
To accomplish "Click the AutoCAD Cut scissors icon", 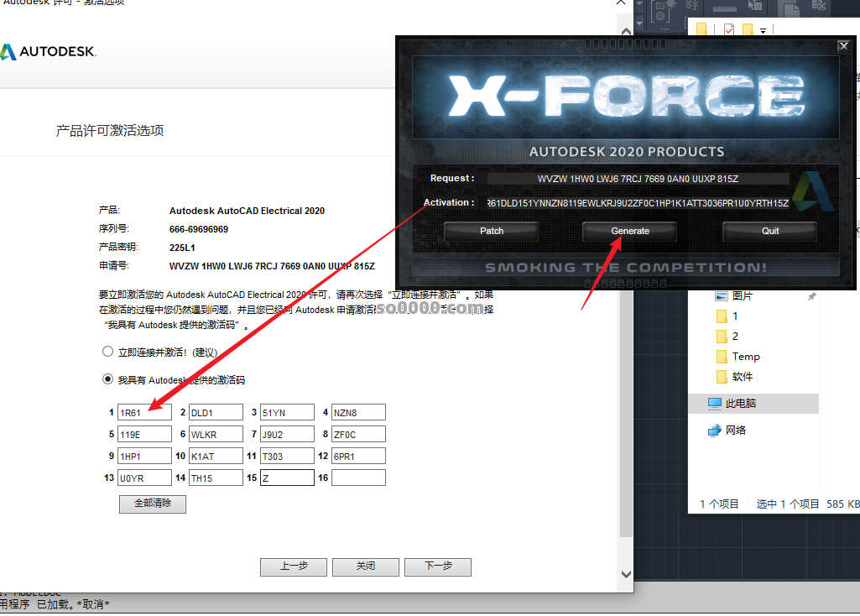I will click(819, 6).
